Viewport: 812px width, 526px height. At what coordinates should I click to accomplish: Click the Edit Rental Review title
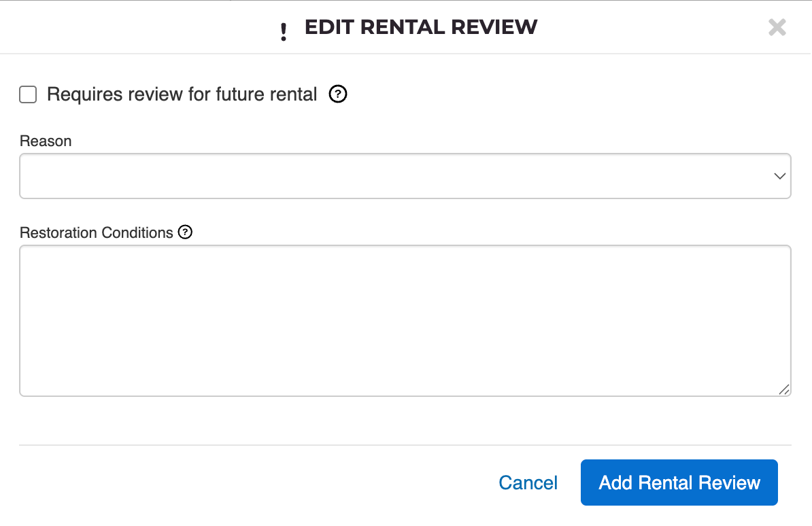(421, 27)
